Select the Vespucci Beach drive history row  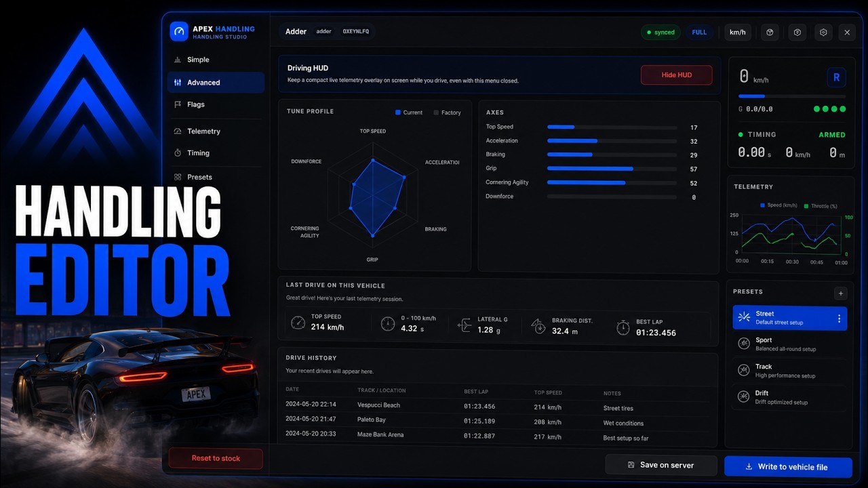pyautogui.click(x=498, y=406)
